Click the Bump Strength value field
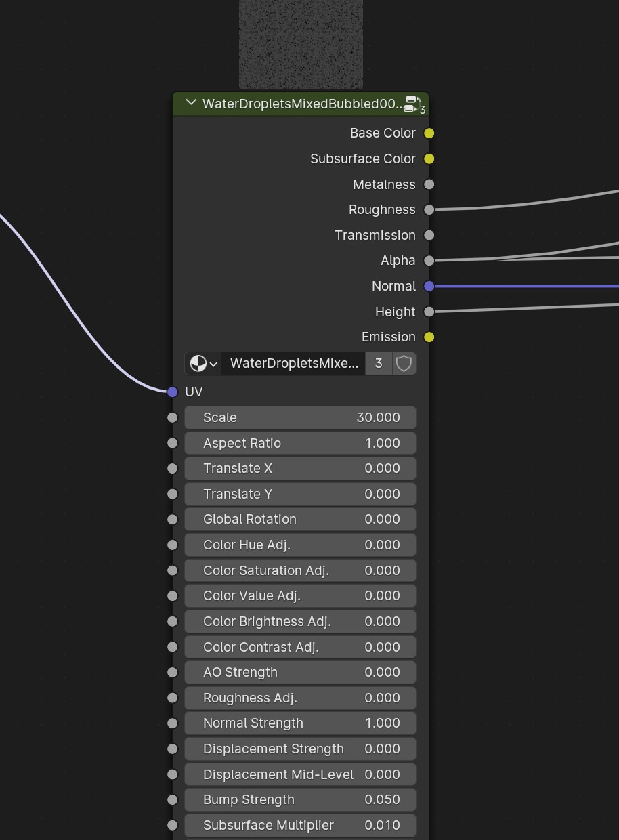Image resolution: width=619 pixels, height=840 pixels. (x=300, y=800)
